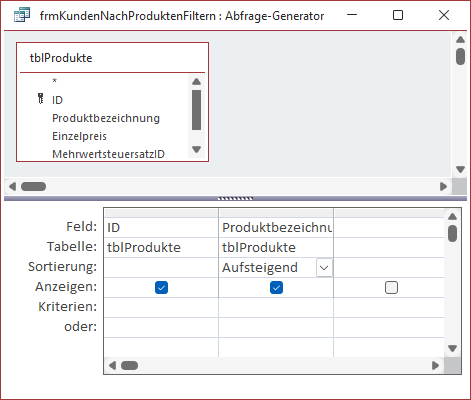Click the Tabelle cell under ID column

[161, 247]
